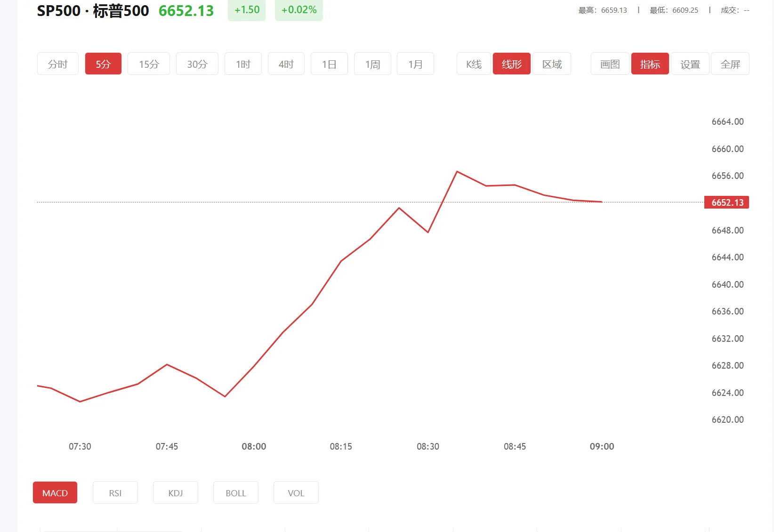Open the KDJ indicator options
Screen dimensions: 774x532
[x=175, y=492]
